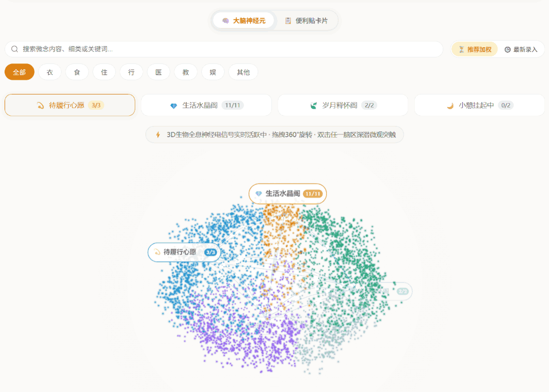Screen dimensions: 549x392
Task: Choose the 娱 category chip
Action: (x=213, y=72)
